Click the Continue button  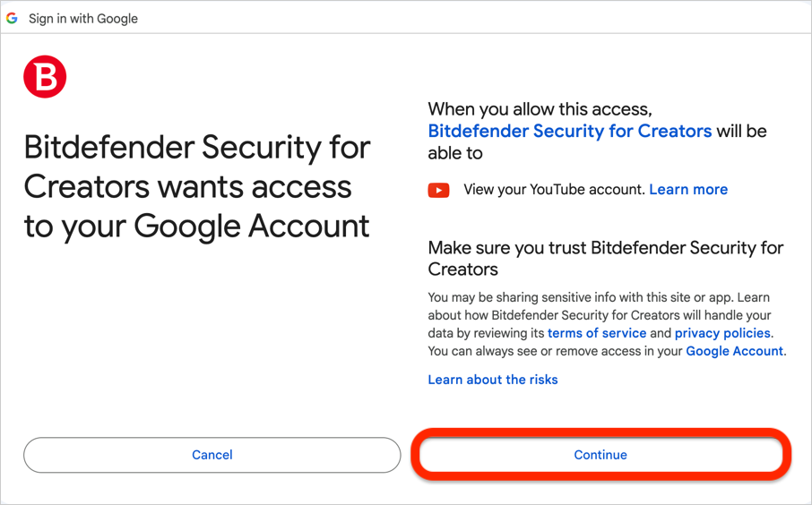coord(600,455)
